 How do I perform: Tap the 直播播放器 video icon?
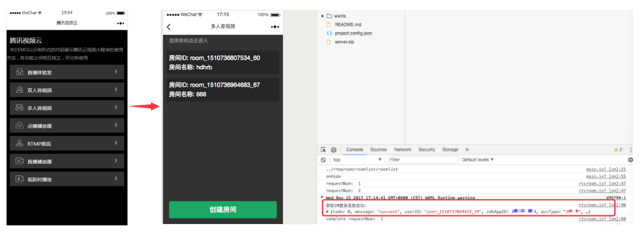(x=19, y=161)
